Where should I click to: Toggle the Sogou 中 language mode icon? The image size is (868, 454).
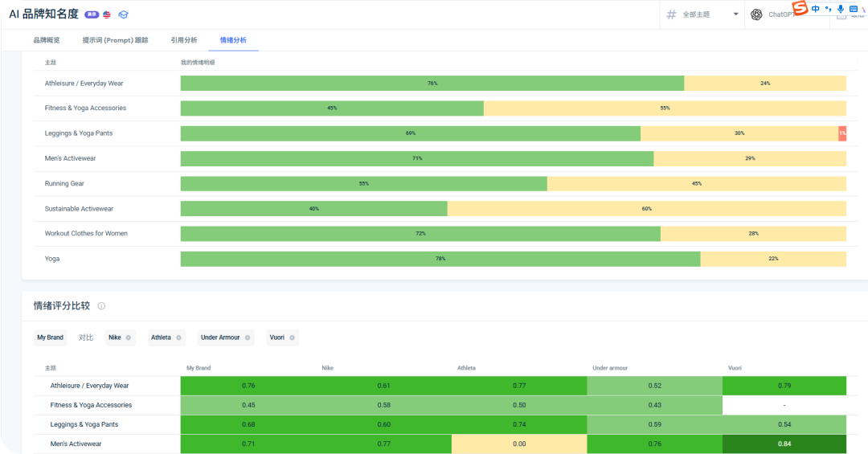coord(816,9)
